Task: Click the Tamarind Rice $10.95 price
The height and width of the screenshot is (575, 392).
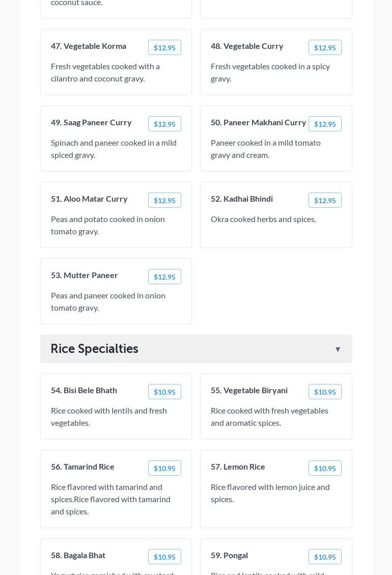Action: pyautogui.click(x=164, y=468)
